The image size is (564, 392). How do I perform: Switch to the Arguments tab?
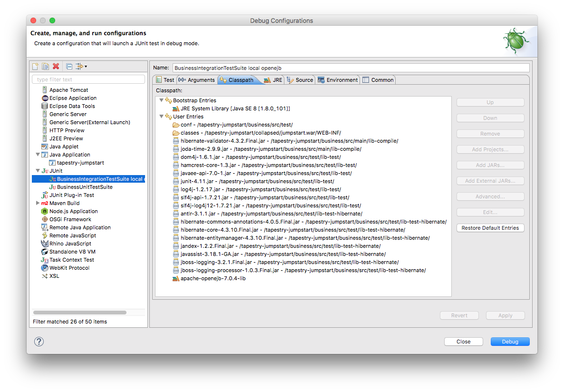click(197, 80)
